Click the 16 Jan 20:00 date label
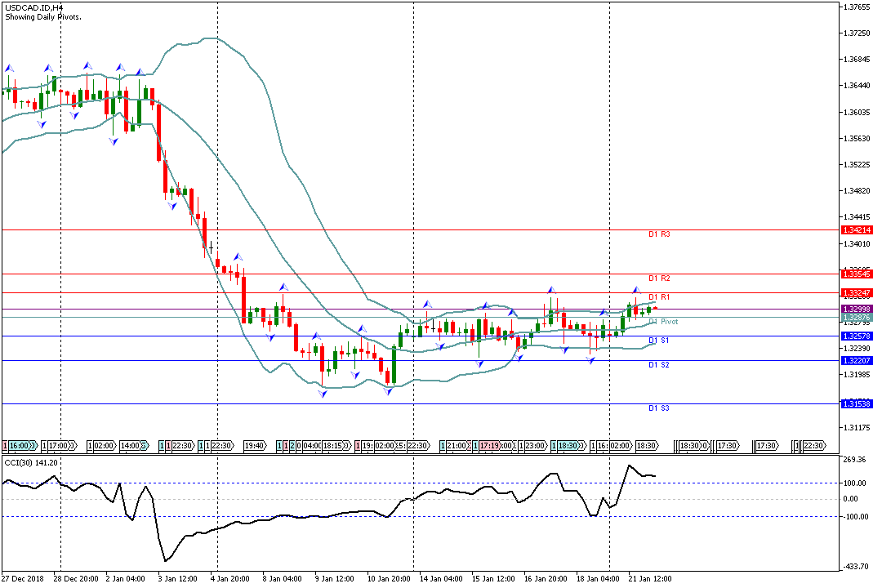Image resolution: width=882 pixels, height=588 pixels. pyautogui.click(x=546, y=578)
